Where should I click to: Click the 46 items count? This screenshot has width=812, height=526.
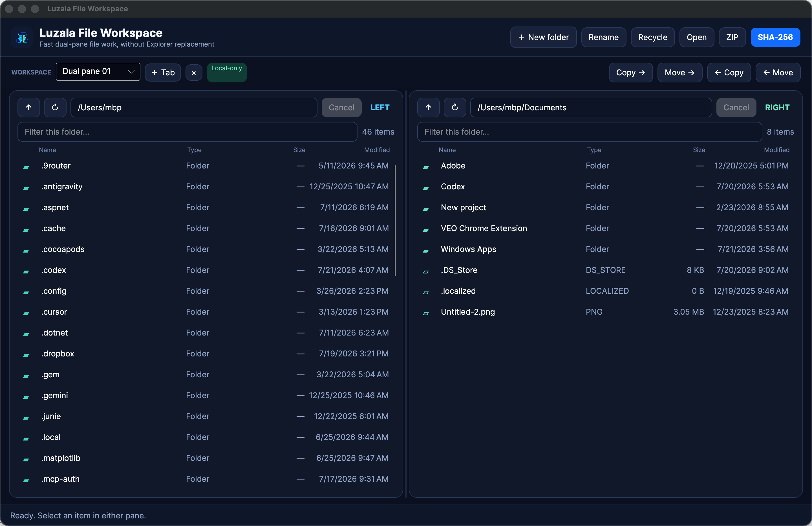coord(378,132)
